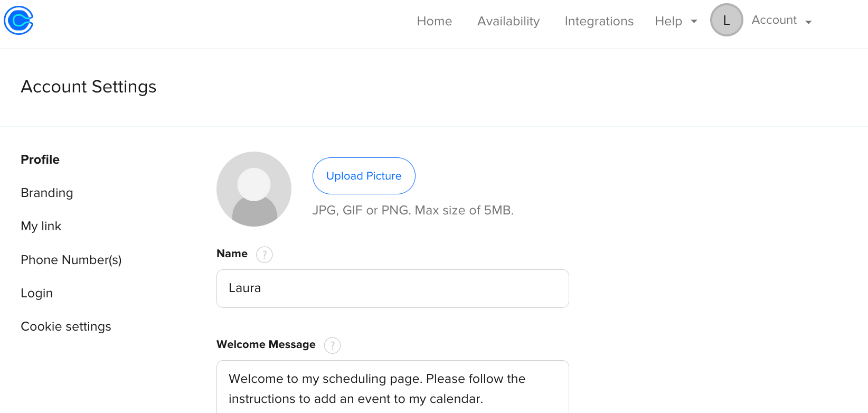
Task: Open Phone Number(s) settings
Action: coord(71,259)
